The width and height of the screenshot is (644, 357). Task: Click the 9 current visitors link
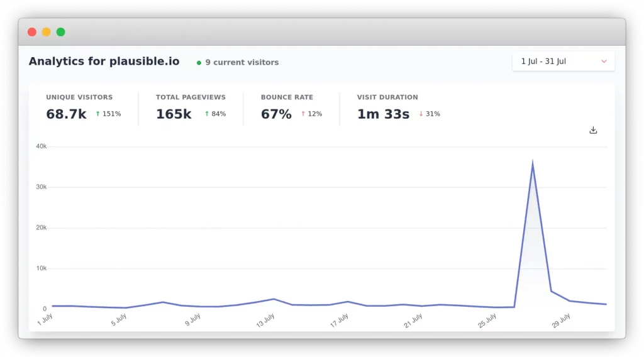click(242, 62)
